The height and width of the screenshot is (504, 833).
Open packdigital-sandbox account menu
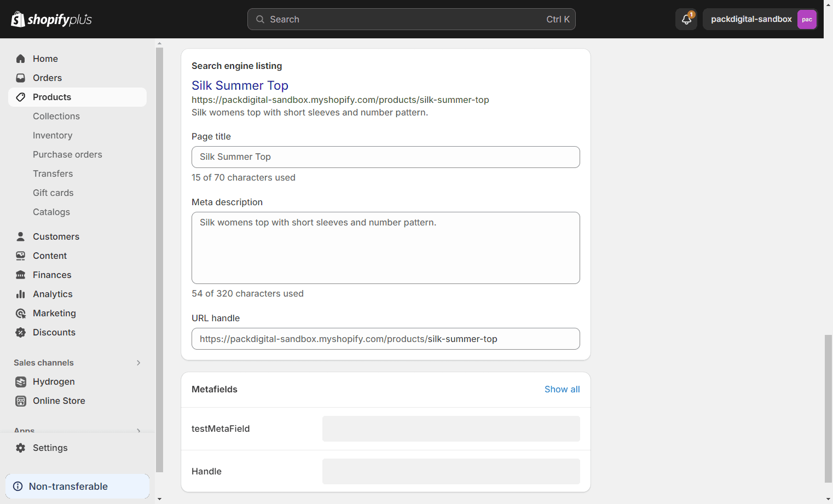pyautogui.click(x=760, y=19)
